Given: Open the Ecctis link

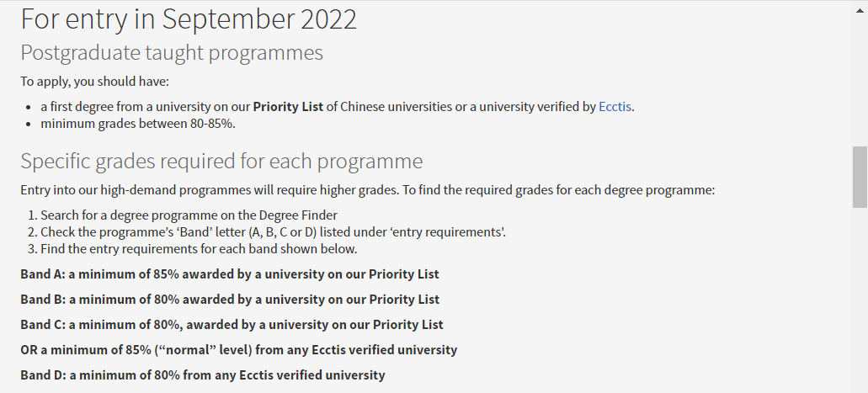Looking at the screenshot, I should tap(615, 107).
